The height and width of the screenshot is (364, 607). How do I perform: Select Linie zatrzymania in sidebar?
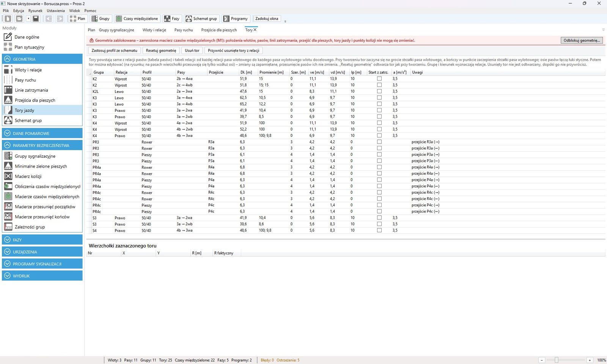tap(42, 90)
